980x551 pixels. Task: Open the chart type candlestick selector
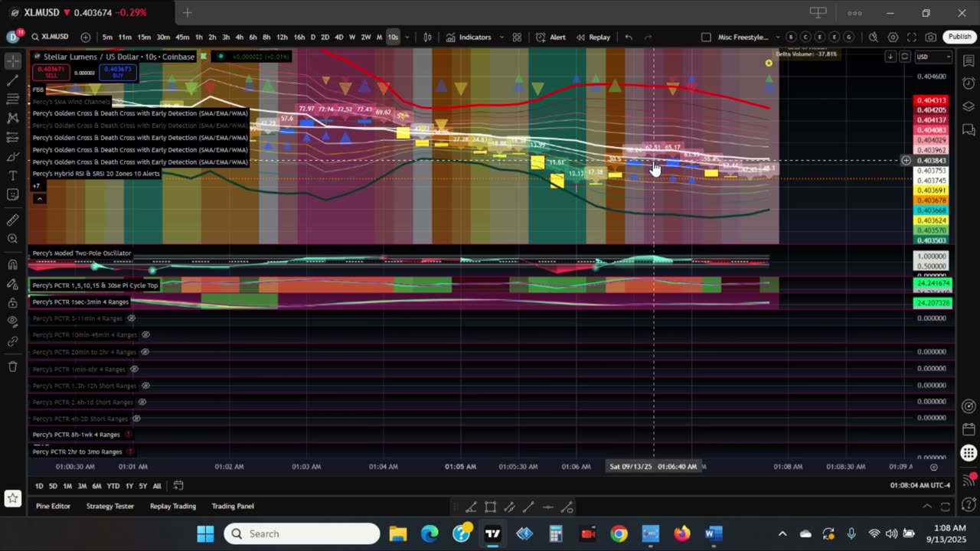(x=427, y=37)
